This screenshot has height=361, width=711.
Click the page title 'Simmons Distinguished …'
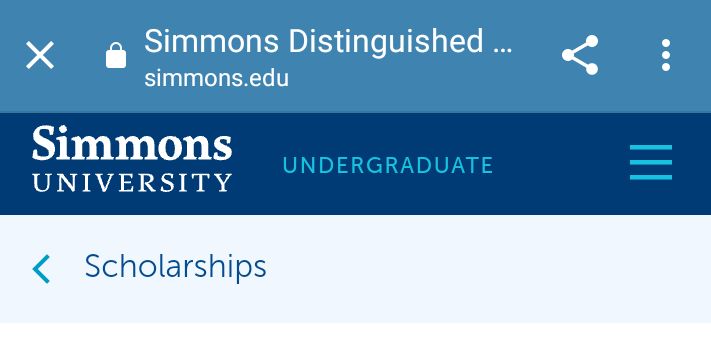point(328,41)
